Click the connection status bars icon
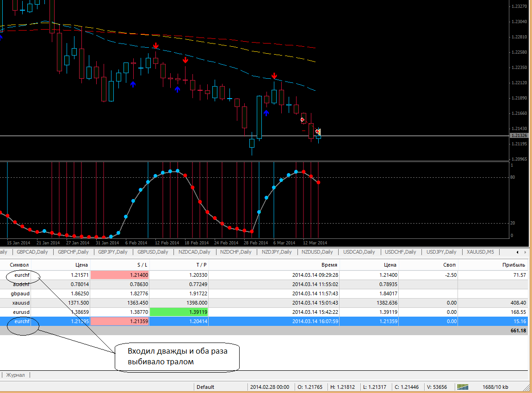532x393 pixels. [463, 387]
